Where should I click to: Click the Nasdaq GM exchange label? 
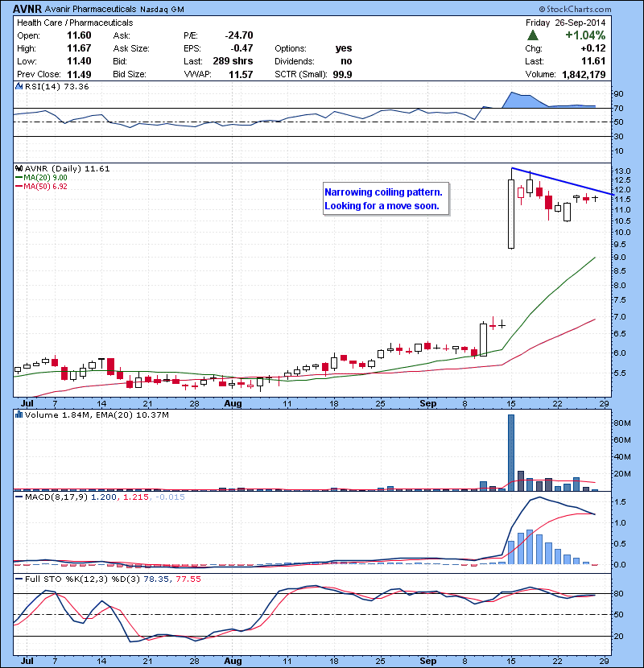[162, 10]
